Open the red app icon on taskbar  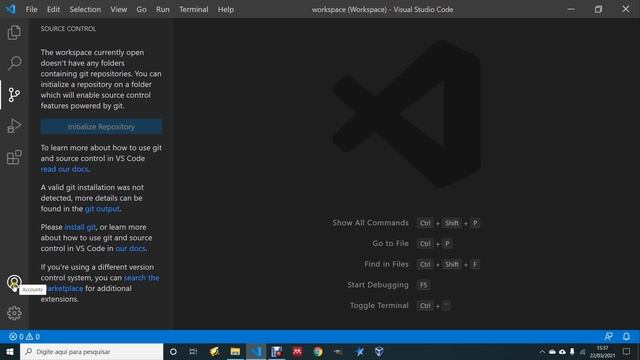coord(297,351)
